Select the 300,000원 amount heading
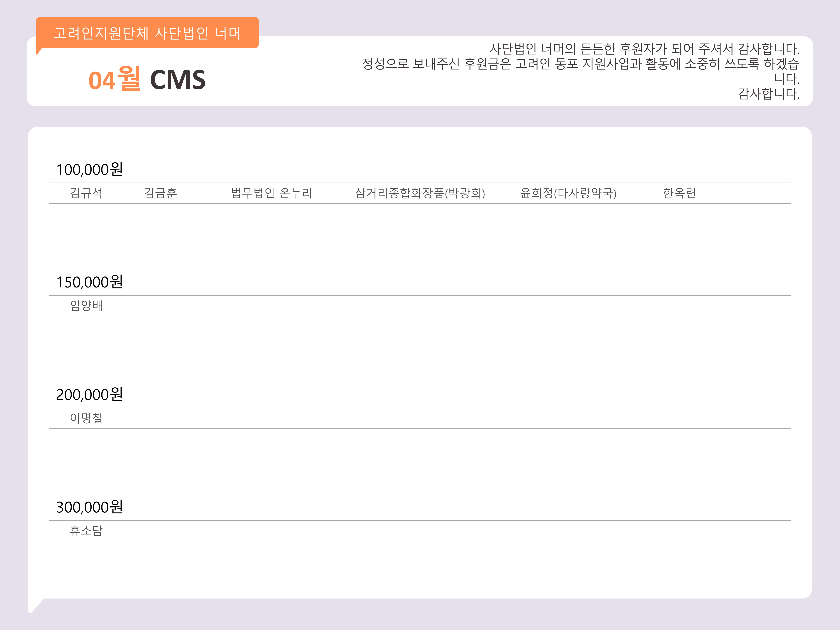Image resolution: width=840 pixels, height=630 pixels. tap(90, 507)
